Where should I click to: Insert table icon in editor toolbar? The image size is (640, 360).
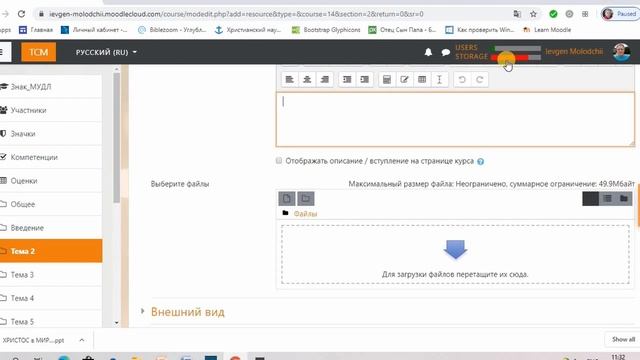pyautogui.click(x=422, y=80)
